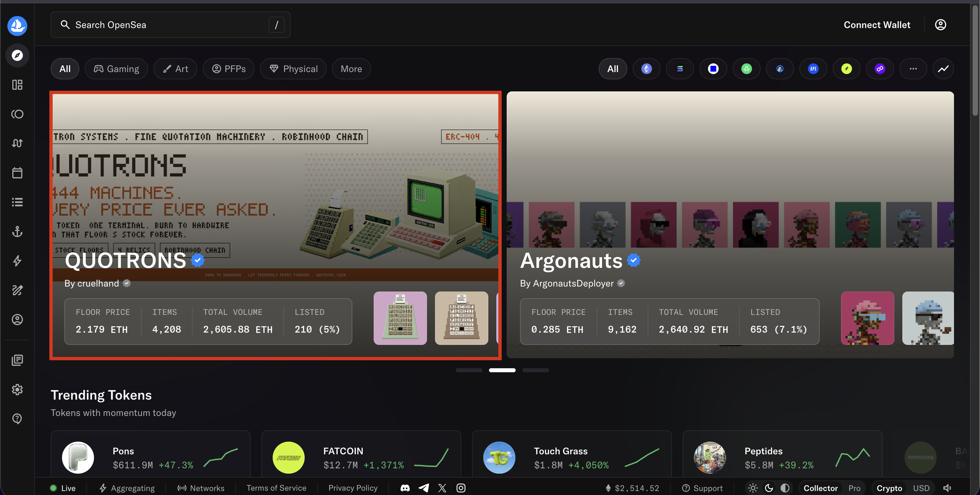Go to the second carousel slide indicator

point(502,370)
